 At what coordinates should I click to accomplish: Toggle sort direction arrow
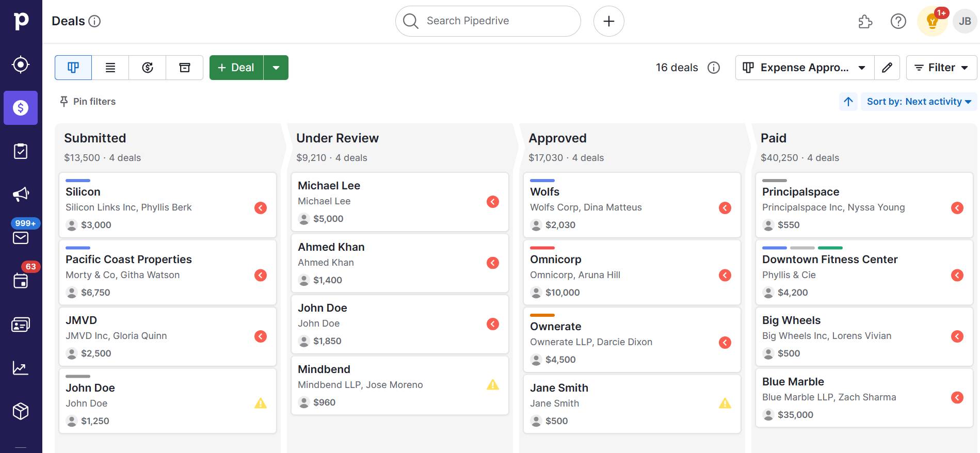pos(848,102)
